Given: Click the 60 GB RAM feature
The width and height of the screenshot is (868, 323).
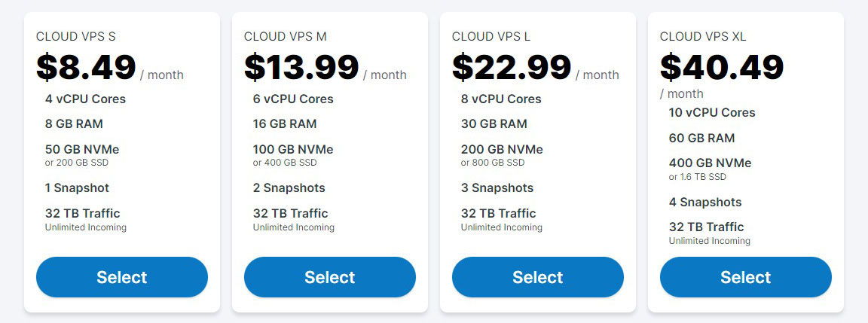Looking at the screenshot, I should tap(701, 138).
